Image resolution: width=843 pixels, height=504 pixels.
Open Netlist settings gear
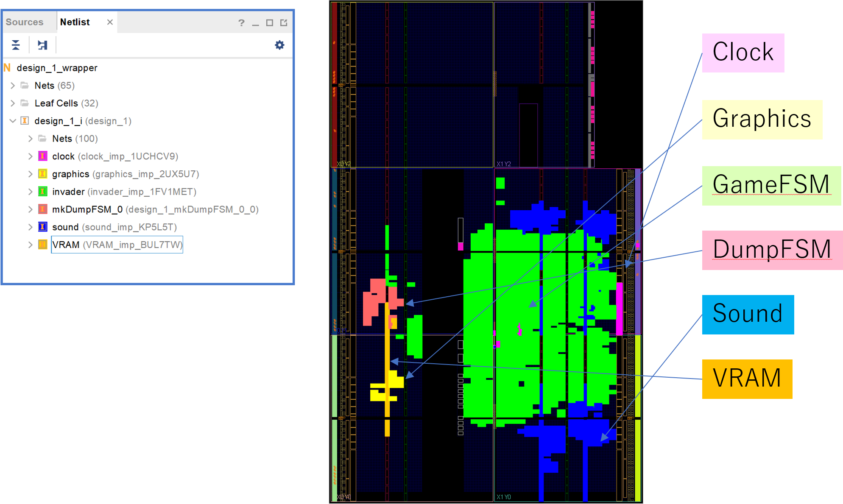point(279,45)
